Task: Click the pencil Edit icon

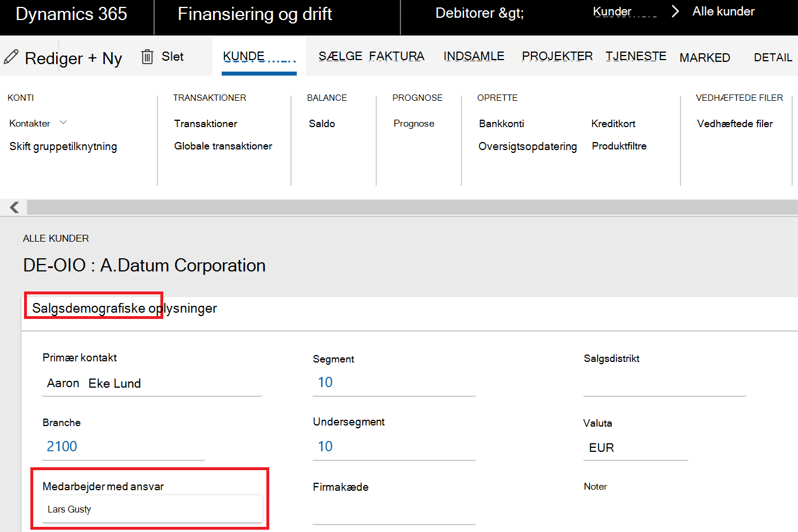Action: [11, 57]
